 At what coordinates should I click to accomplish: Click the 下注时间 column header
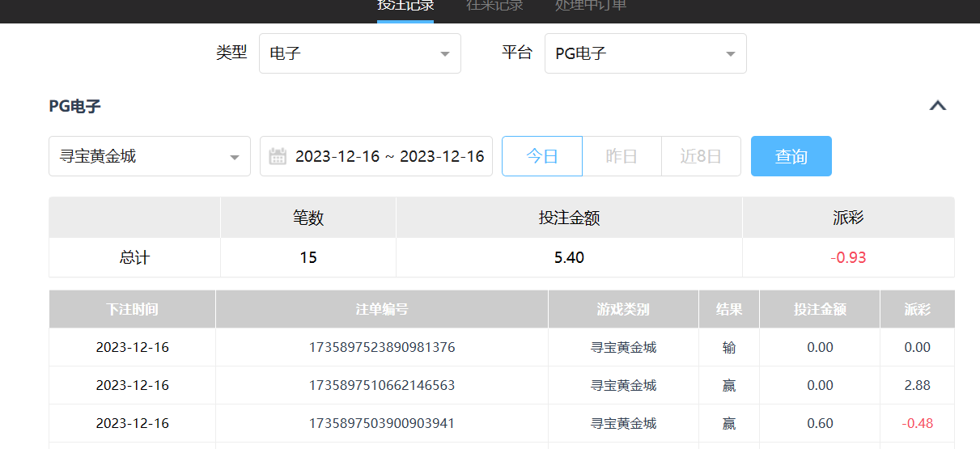pyautogui.click(x=132, y=309)
